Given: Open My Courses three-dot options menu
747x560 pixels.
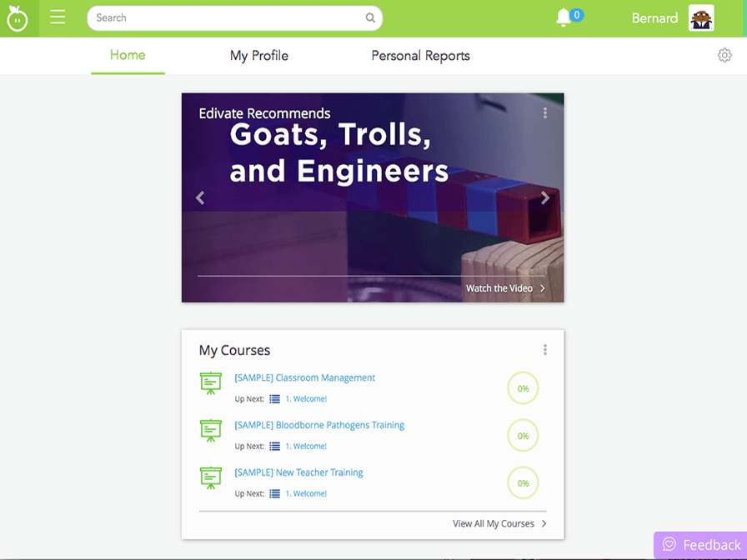Looking at the screenshot, I should (545, 350).
